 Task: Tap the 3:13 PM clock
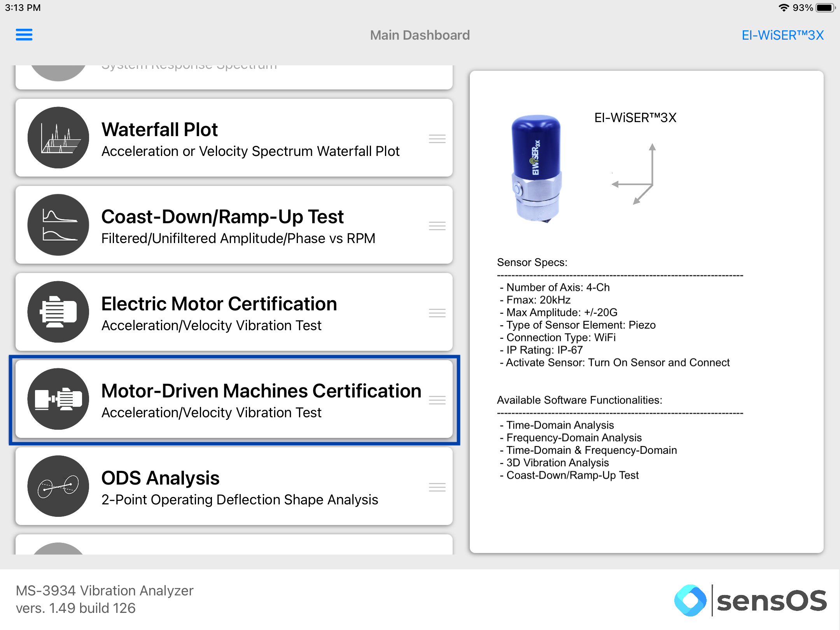coord(23,8)
